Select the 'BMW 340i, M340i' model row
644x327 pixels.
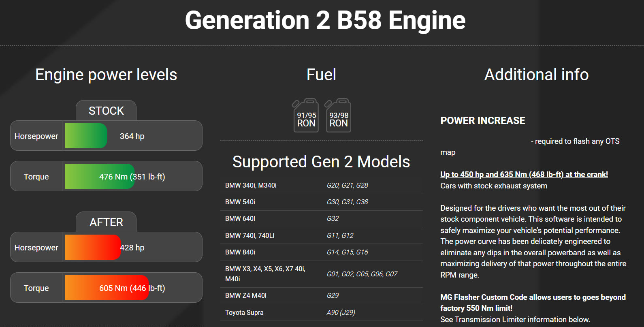point(322,185)
